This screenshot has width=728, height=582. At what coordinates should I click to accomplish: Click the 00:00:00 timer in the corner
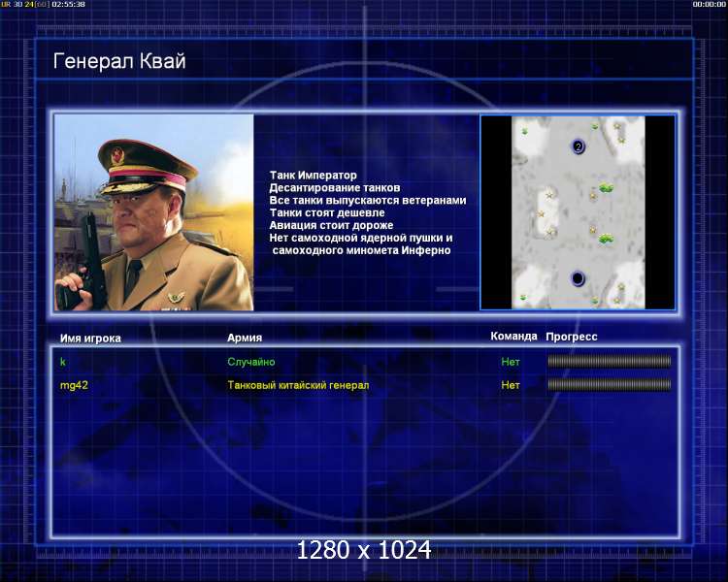click(x=709, y=4)
